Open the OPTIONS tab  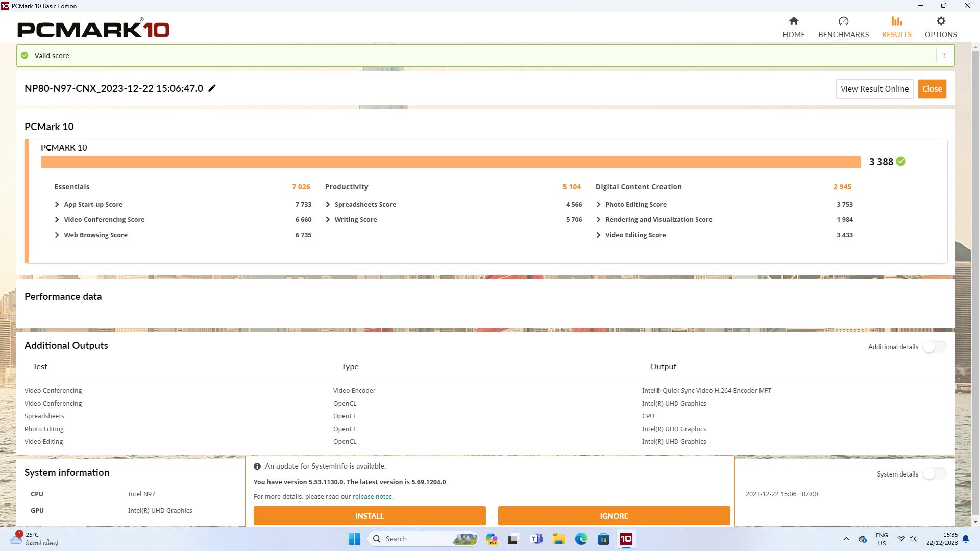click(941, 27)
